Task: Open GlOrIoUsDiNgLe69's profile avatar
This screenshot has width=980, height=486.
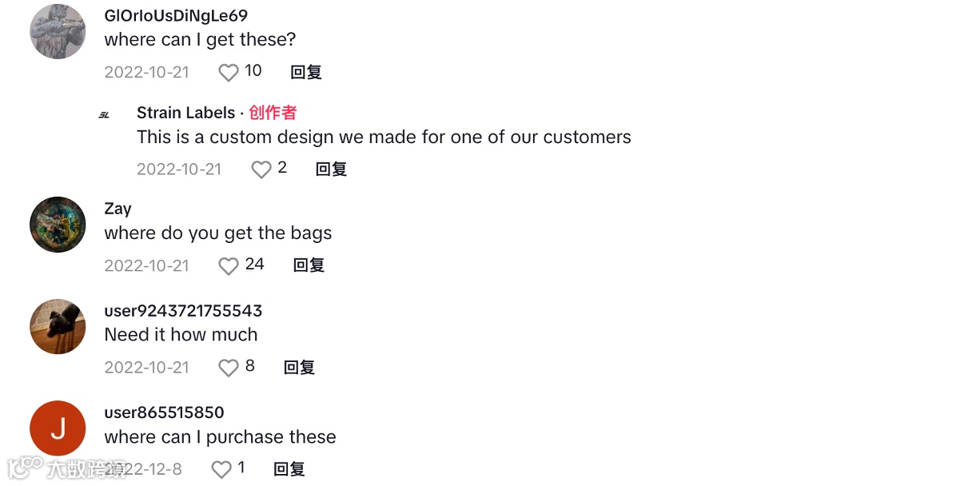Action: pos(58,32)
